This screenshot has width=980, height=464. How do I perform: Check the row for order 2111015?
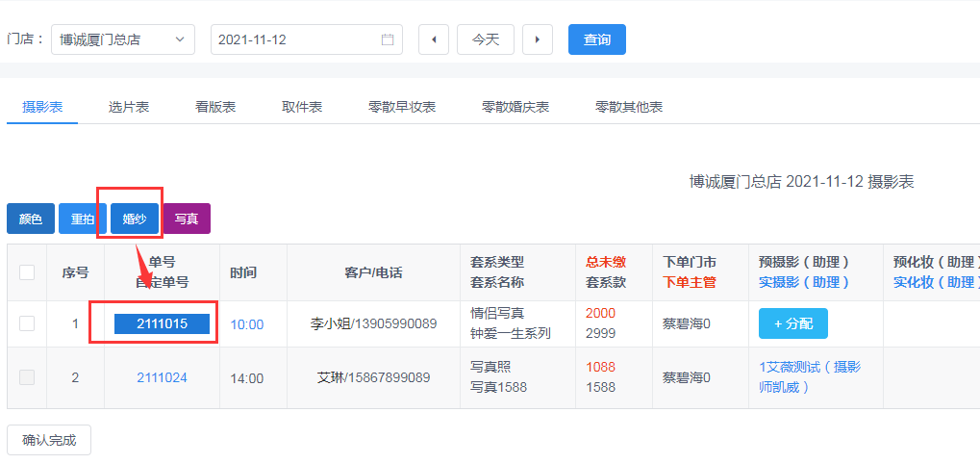pos(27,323)
